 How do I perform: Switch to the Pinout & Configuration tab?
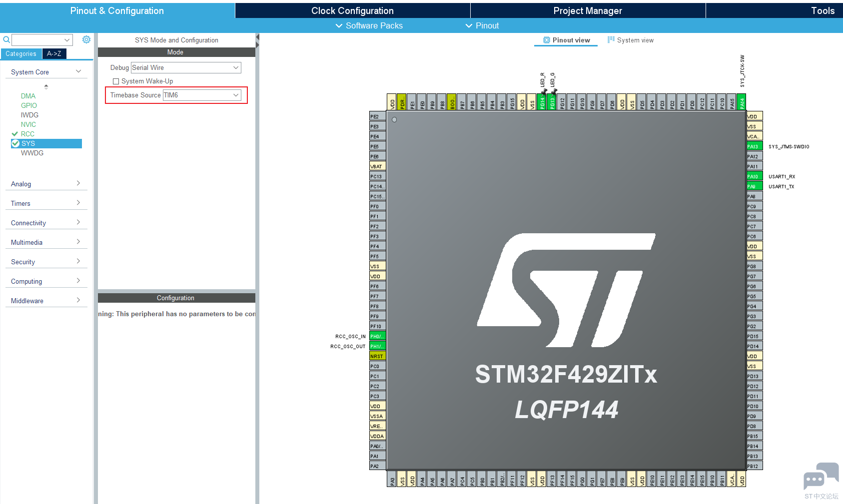[x=117, y=10]
